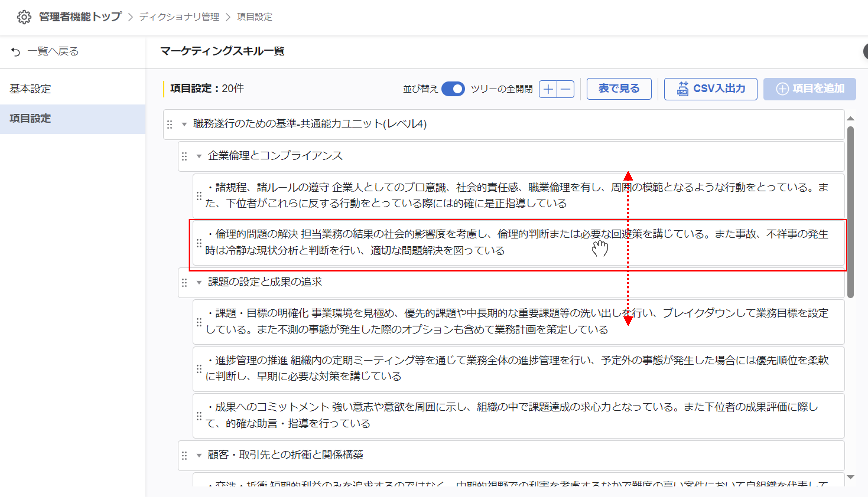This screenshot has height=497, width=868.
Task: Collapse 顧客・取引先との折衝と関係構築 node
Action: [x=199, y=455]
